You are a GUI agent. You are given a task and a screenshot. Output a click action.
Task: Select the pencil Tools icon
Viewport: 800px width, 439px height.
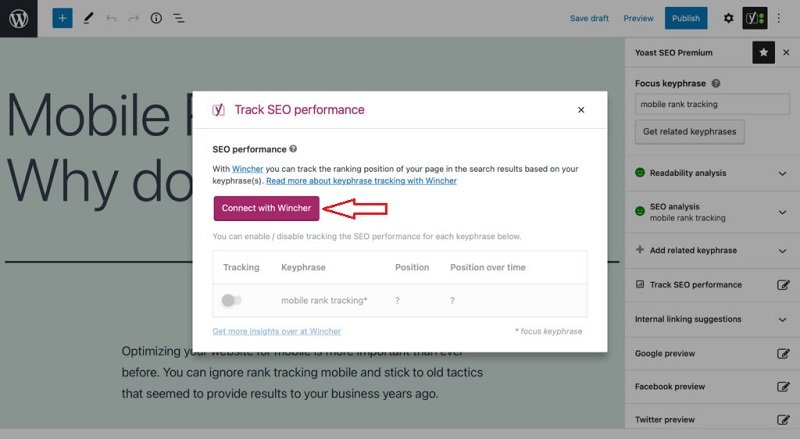pyautogui.click(x=88, y=18)
